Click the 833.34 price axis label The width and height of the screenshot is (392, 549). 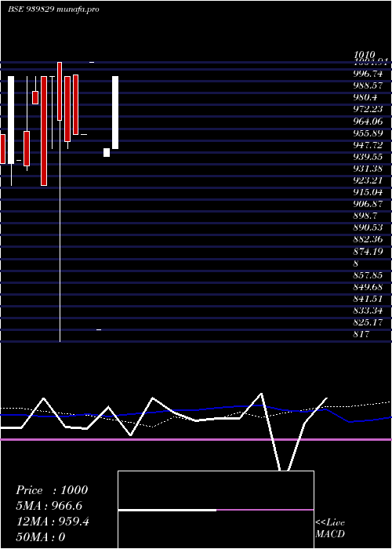click(368, 311)
